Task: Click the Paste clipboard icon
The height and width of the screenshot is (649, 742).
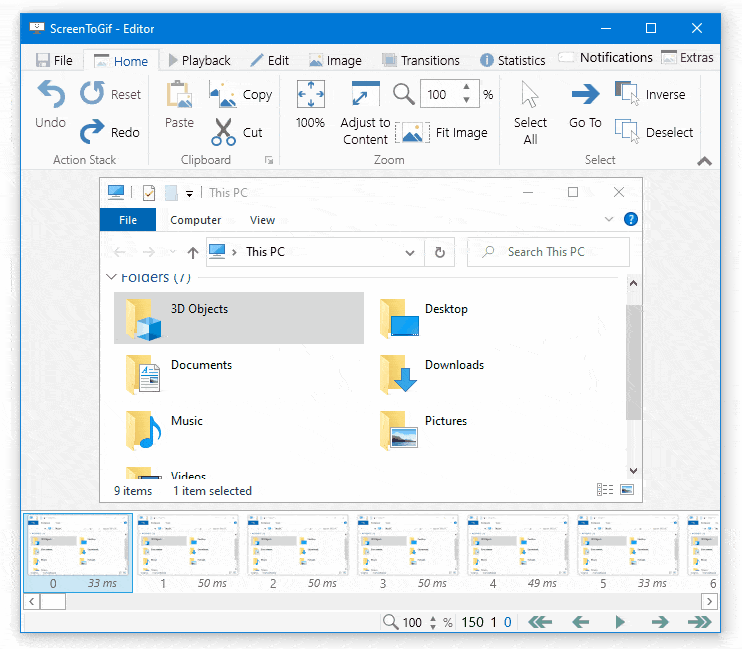Action: pyautogui.click(x=179, y=94)
